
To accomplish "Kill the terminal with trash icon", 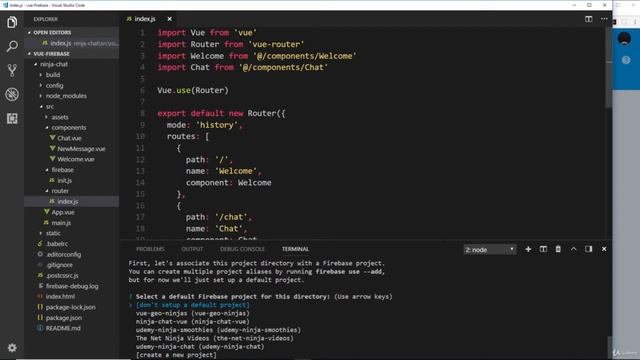I will click(558, 249).
